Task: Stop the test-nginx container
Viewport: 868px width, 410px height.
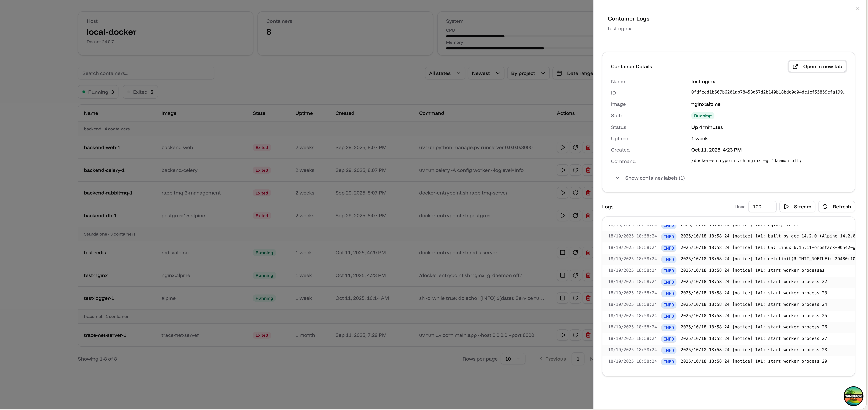Action: tap(562, 275)
